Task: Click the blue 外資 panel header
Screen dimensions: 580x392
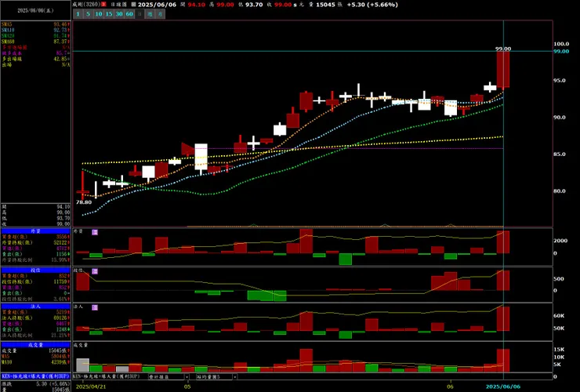Action: click(35, 231)
